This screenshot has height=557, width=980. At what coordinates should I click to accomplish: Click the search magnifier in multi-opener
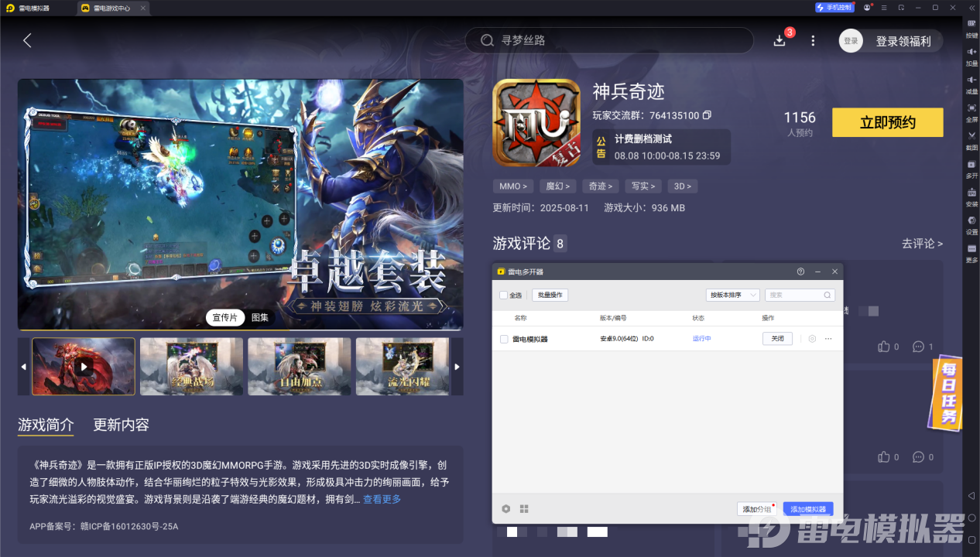[827, 295]
